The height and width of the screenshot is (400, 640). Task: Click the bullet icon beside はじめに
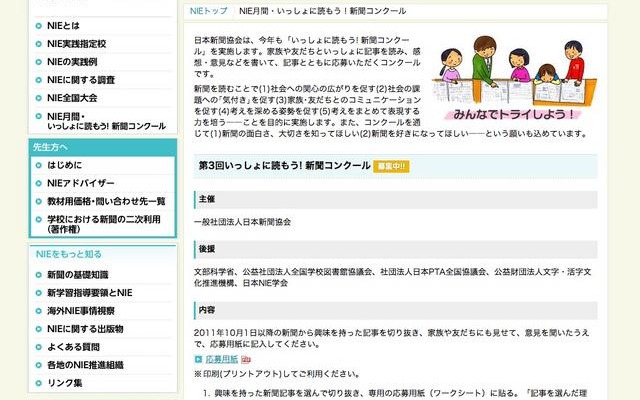click(x=39, y=165)
